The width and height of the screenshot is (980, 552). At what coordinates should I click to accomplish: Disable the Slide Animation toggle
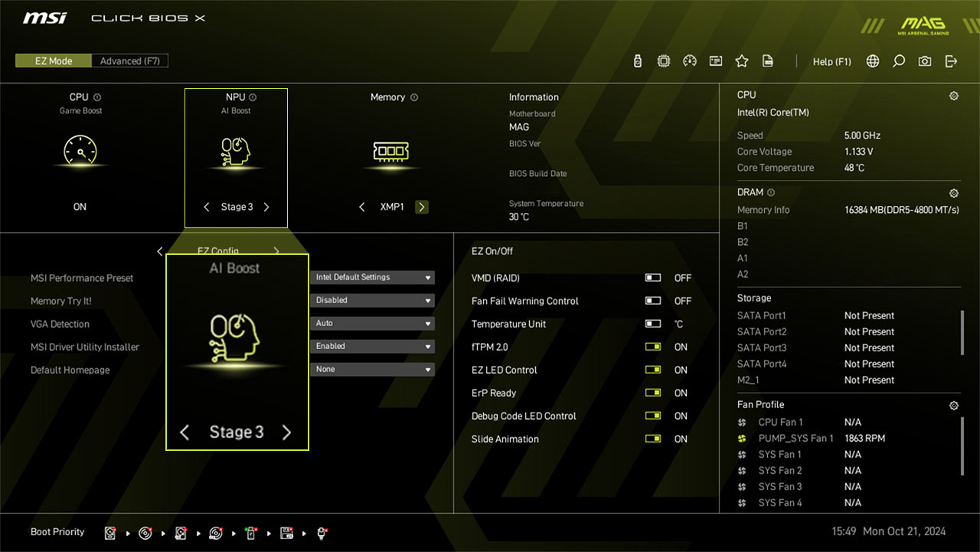pos(653,439)
